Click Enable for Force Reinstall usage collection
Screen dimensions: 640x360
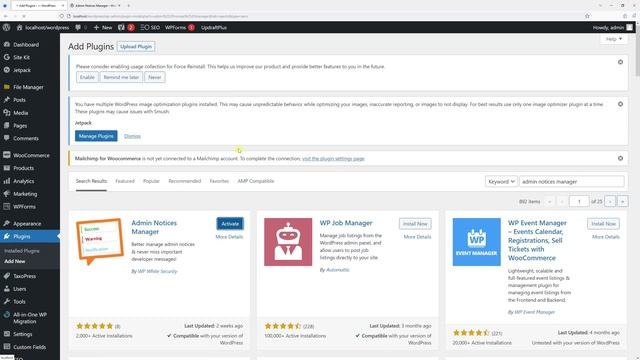pos(87,77)
